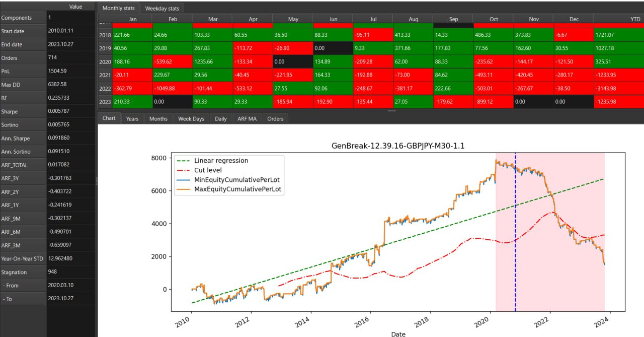
Task: Select the Components row label
Action: point(23,18)
